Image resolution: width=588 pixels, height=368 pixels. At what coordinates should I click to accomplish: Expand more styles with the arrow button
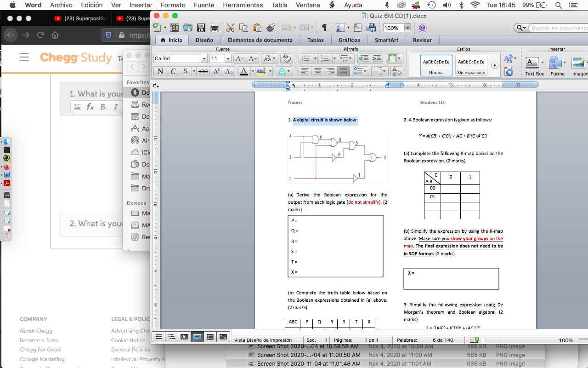coord(495,65)
